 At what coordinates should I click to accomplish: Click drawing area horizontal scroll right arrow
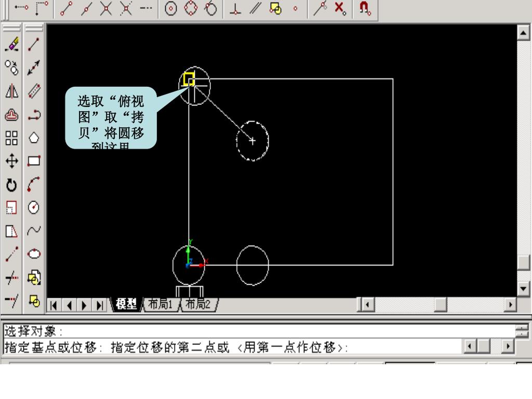tap(510, 304)
